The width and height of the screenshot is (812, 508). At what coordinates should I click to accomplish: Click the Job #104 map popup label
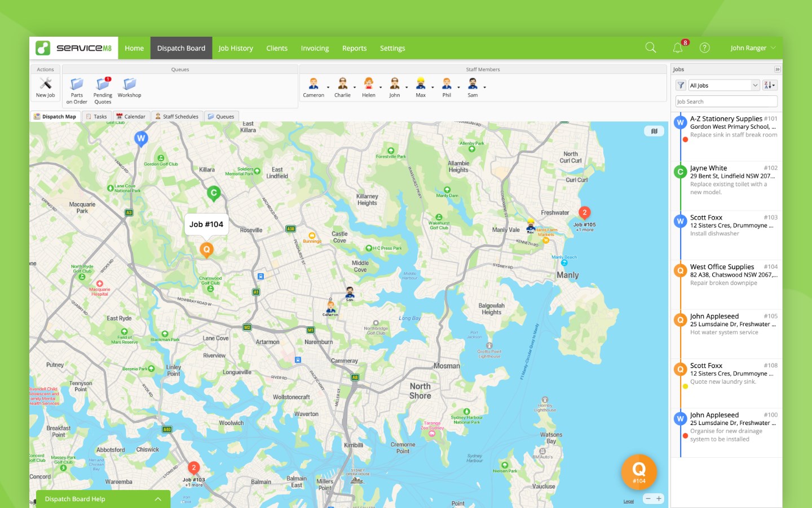[206, 224]
